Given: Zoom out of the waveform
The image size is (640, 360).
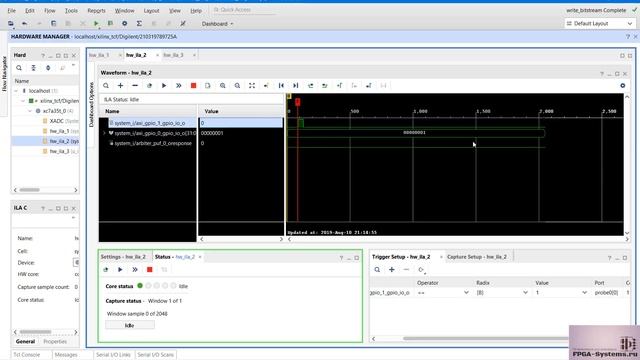Looking at the screenshot, I should (237, 86).
